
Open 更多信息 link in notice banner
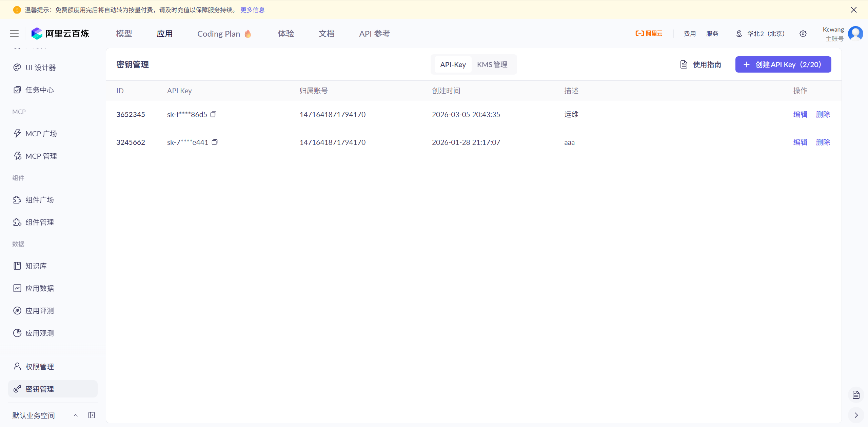tap(253, 10)
